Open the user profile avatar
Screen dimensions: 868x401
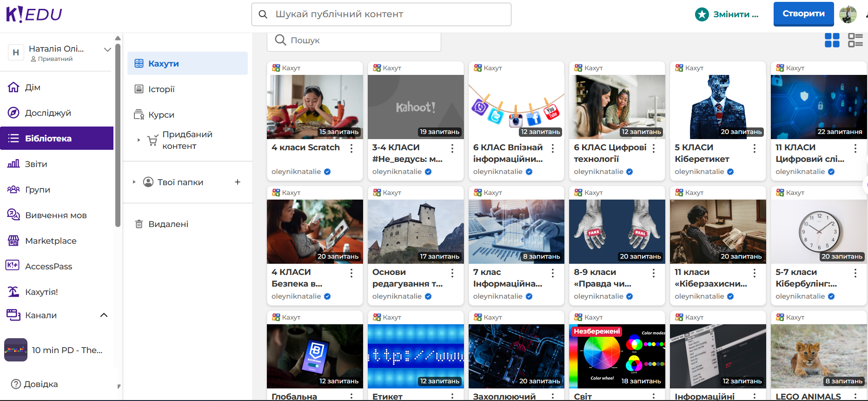pyautogui.click(x=848, y=14)
